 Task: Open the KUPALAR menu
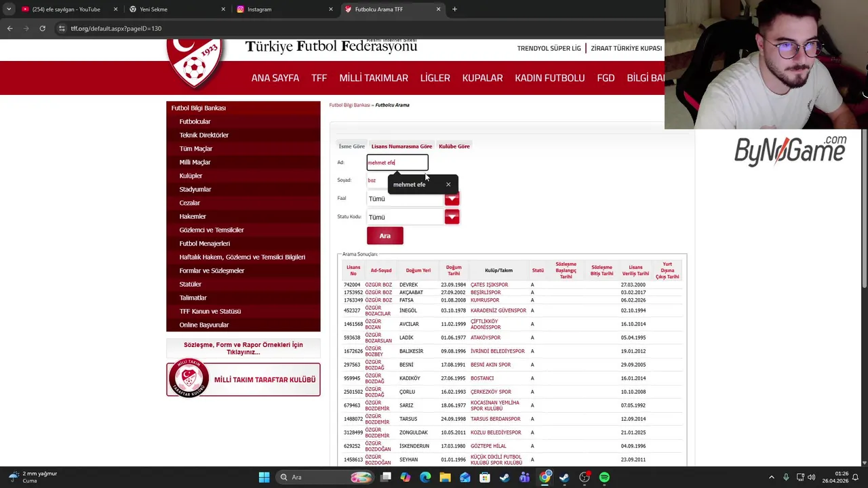pyautogui.click(x=482, y=78)
